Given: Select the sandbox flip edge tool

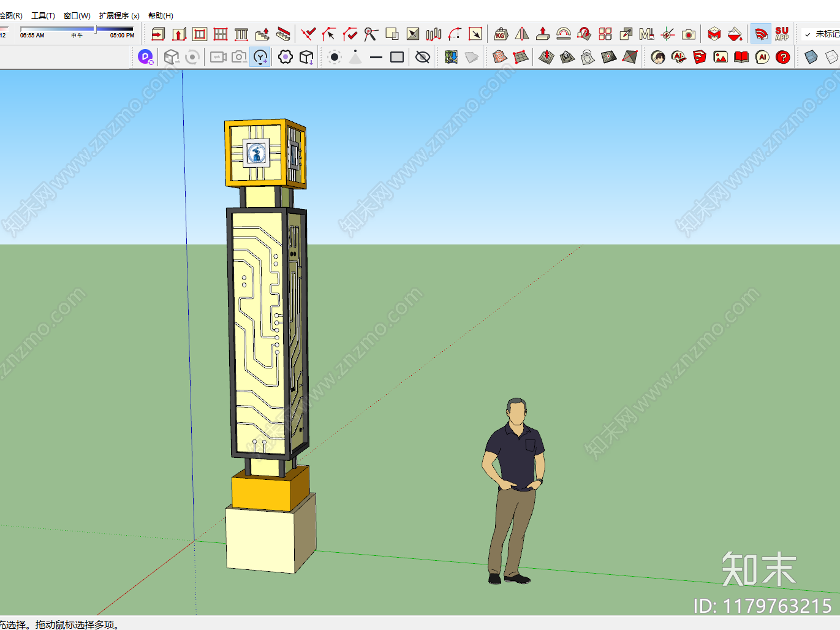Looking at the screenshot, I should [x=630, y=58].
